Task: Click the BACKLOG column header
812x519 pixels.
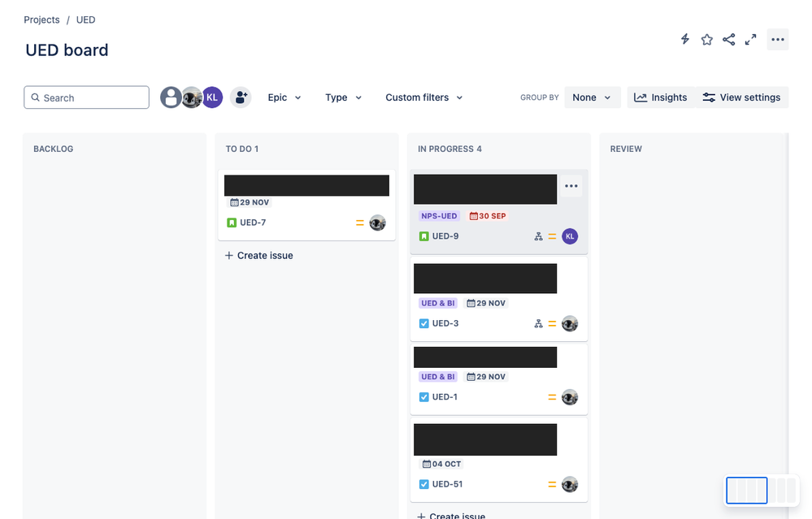Action: [x=54, y=149]
